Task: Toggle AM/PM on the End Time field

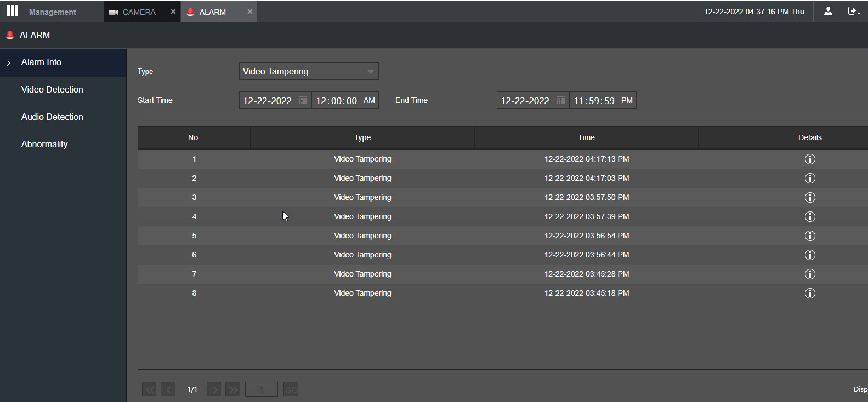Action: click(x=627, y=100)
